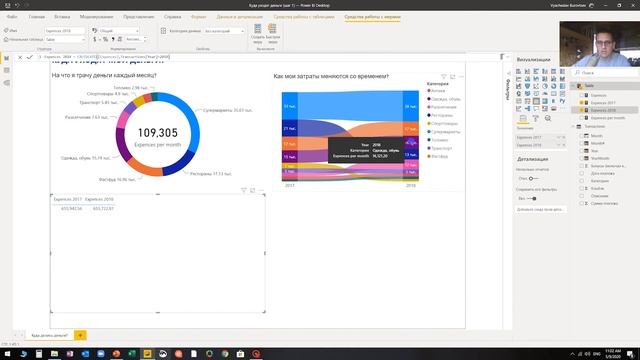The image size is (640, 360).
Task: Add a new report page
Action: (x=80, y=335)
